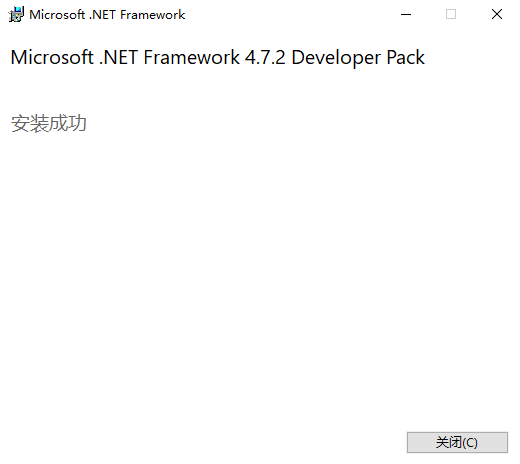Click the Microsoft .NET Framework window title
This screenshot has height=464, width=520.
(x=107, y=15)
